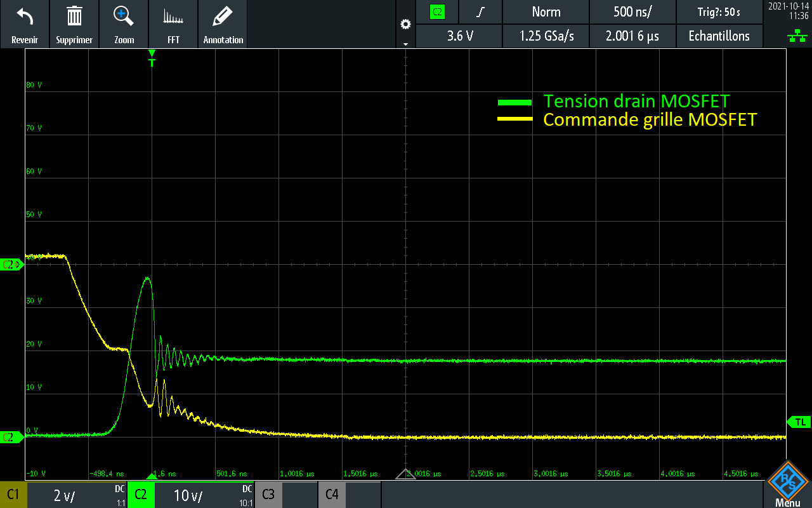Click the 501,6 ns time label
Screen dimensions: 812x508
[x=230, y=474]
